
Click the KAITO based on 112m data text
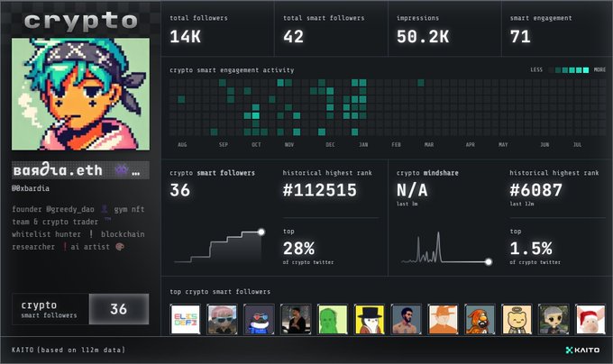[x=69, y=350]
